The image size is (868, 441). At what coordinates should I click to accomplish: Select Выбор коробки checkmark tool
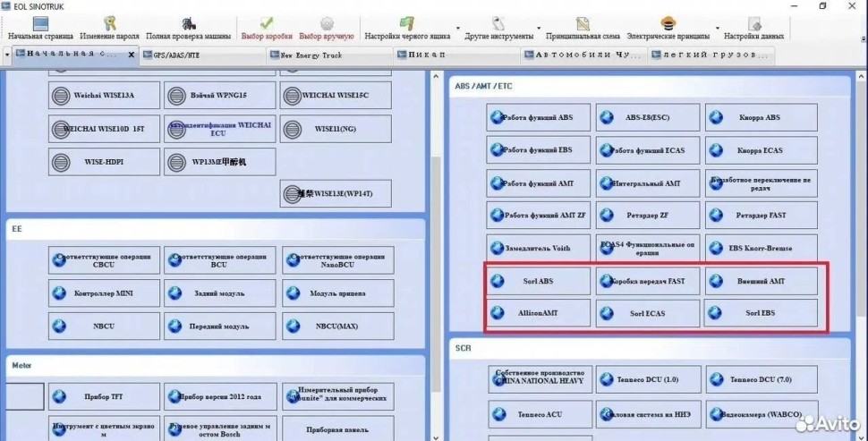pos(267,28)
